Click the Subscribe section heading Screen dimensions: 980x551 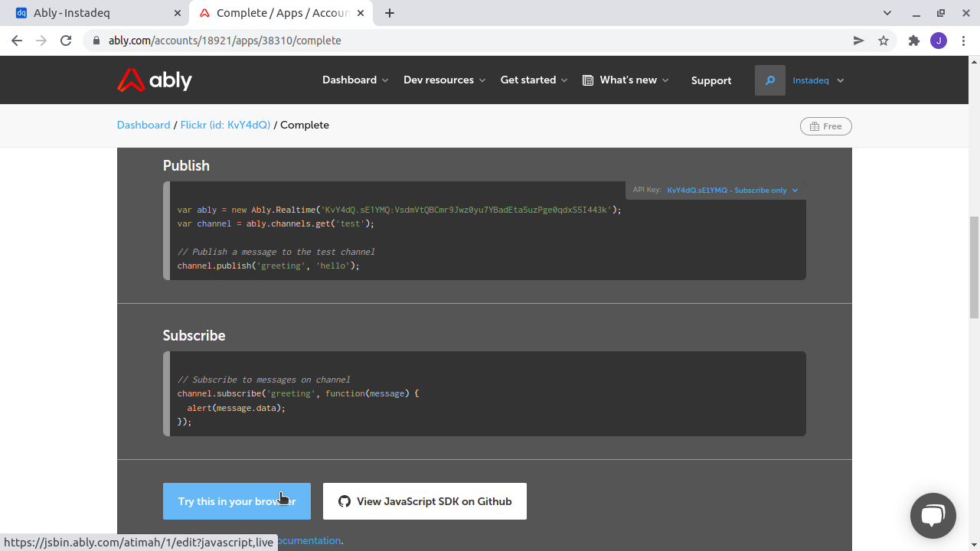pos(194,335)
